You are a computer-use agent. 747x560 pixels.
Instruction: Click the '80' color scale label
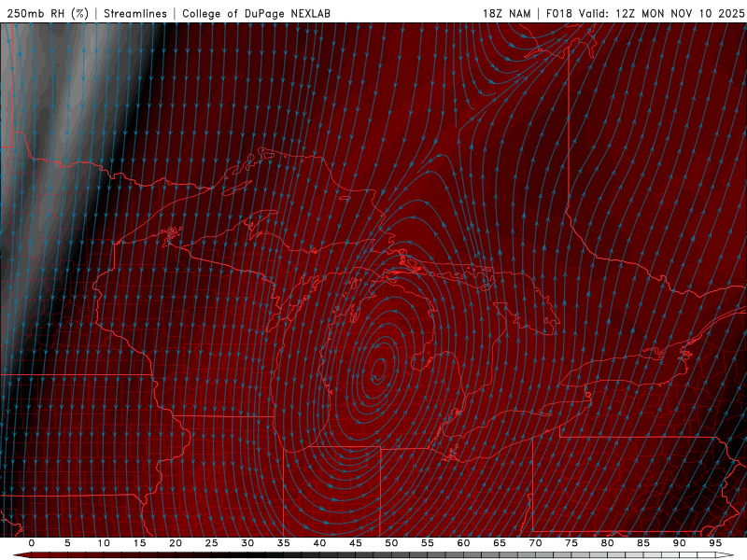[607, 543]
